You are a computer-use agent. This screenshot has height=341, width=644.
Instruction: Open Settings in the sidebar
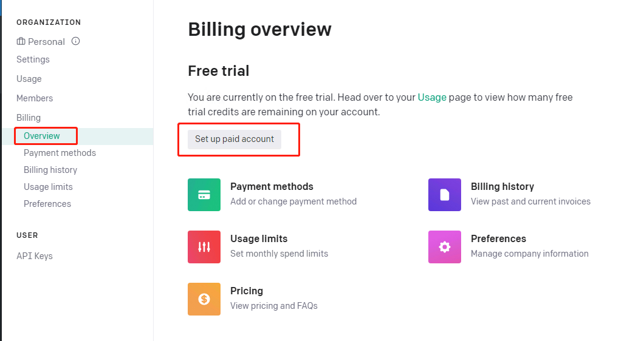(x=33, y=59)
